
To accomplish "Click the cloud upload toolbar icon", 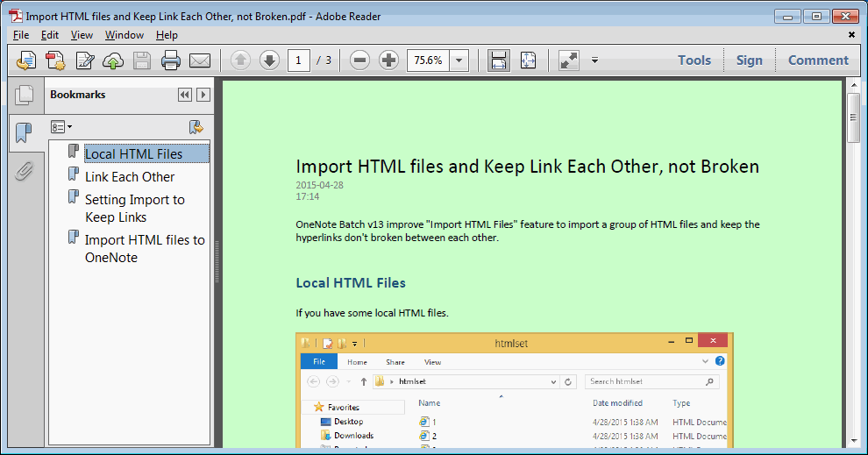I will 113,60.
